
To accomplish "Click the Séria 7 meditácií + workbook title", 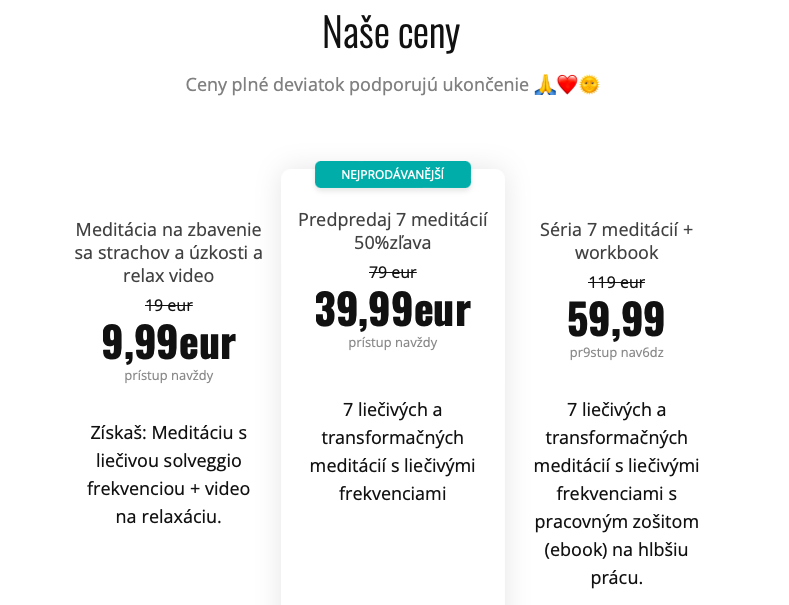I will 616,241.
